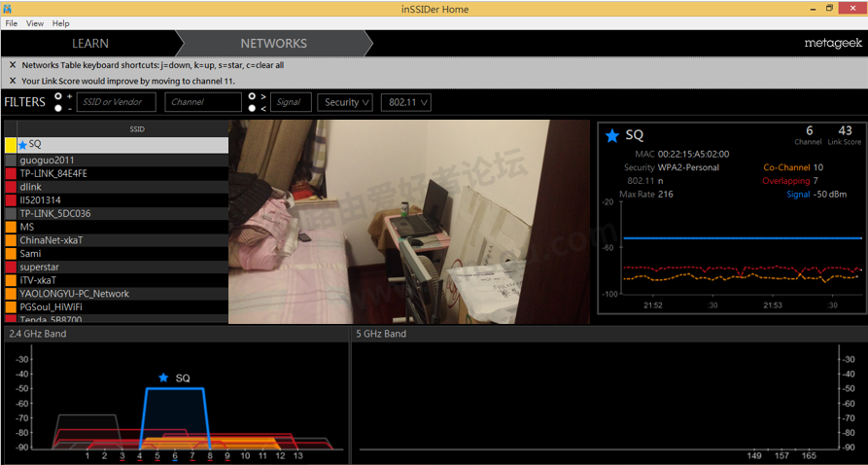Switch to the LEARN tab
This screenshot has height=465, width=868.
[90, 43]
